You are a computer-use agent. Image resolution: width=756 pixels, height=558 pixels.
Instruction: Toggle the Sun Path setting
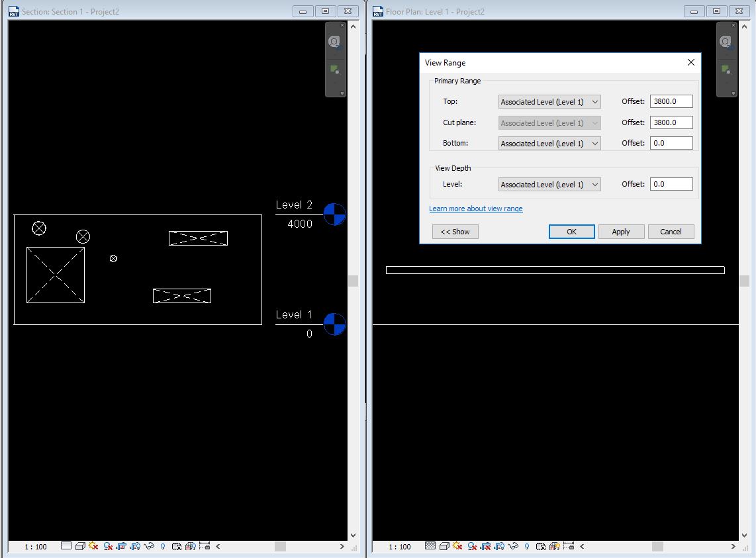(x=93, y=547)
